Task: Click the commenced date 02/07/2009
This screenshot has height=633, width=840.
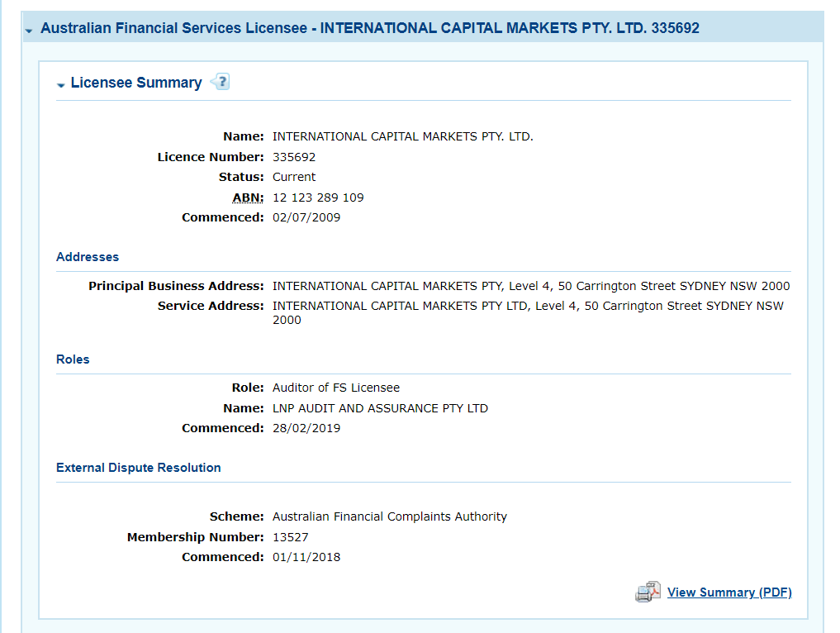Action: [x=306, y=217]
